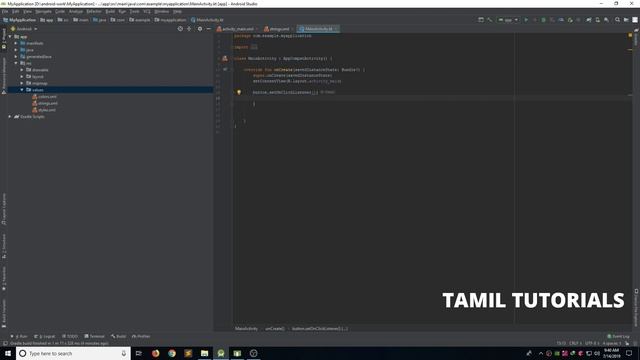This screenshot has height=360, width=640.
Task: Expand the mipmap folder
Action: [22, 83]
